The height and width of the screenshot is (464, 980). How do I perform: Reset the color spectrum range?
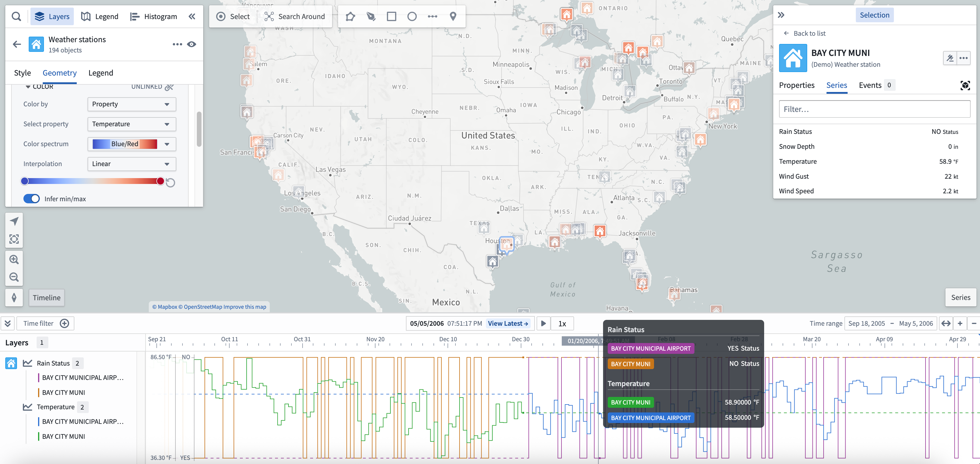click(170, 183)
